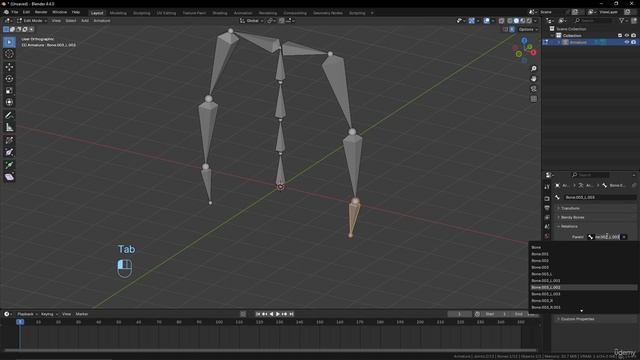This screenshot has height=360, width=640.
Task: Select the Rotate tool
Action: pos(9,78)
